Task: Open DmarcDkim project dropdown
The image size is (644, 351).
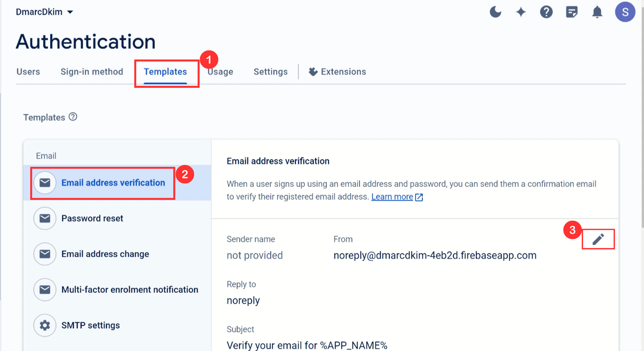Action: click(44, 12)
